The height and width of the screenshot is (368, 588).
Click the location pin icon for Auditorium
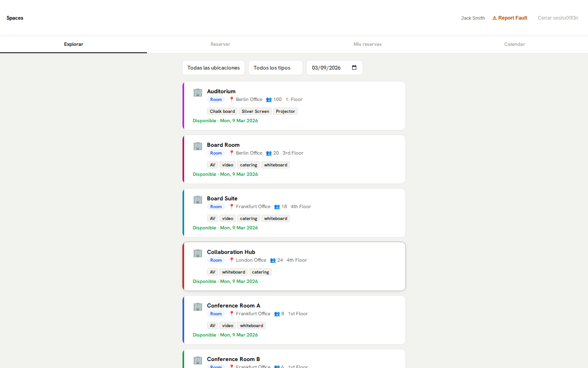(x=232, y=99)
